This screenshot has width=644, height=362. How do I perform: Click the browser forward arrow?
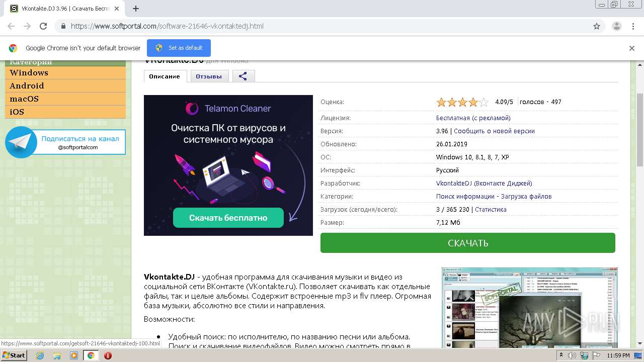[27, 26]
